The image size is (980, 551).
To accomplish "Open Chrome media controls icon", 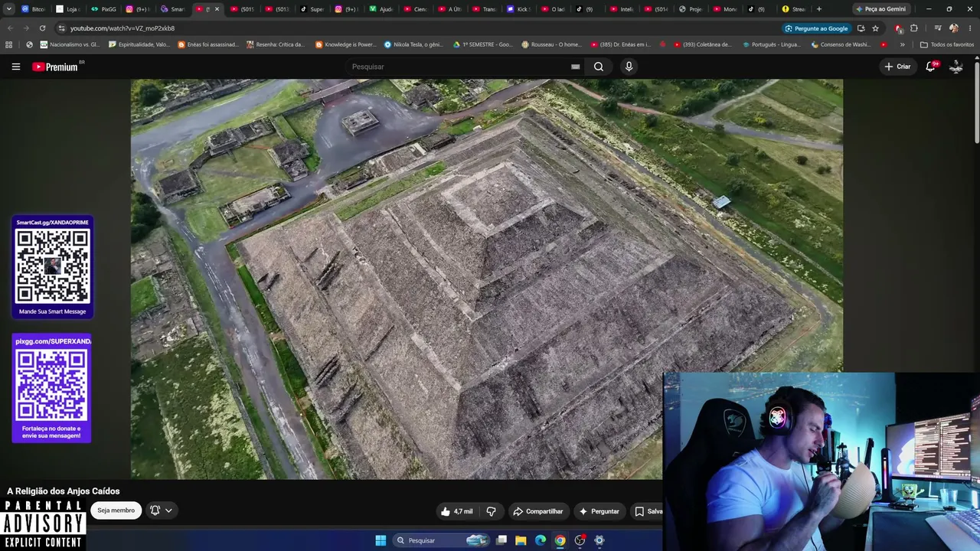I will coord(937,28).
